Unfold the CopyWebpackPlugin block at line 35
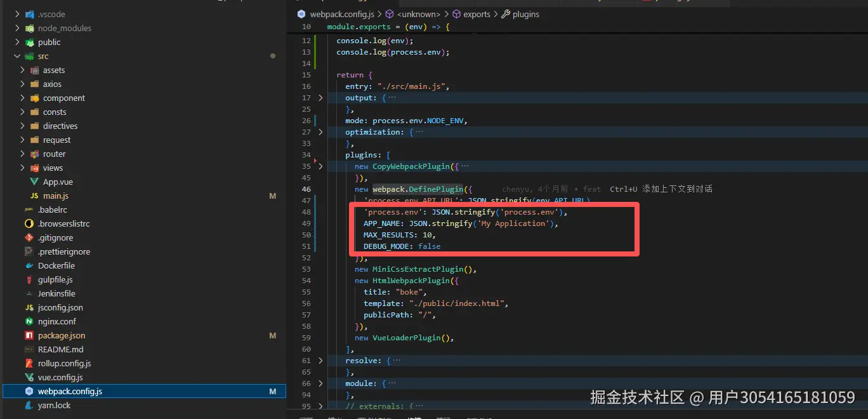This screenshot has width=868, height=419. (320, 166)
